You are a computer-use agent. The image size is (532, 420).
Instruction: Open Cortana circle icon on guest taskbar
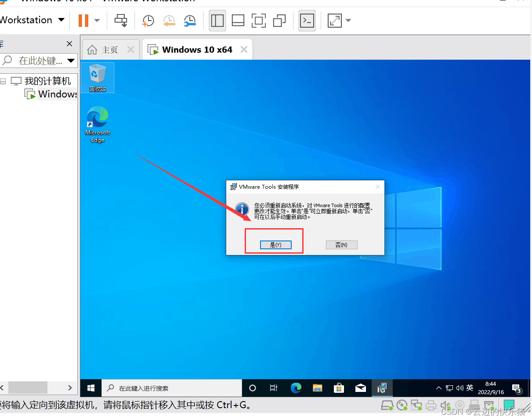click(x=252, y=388)
